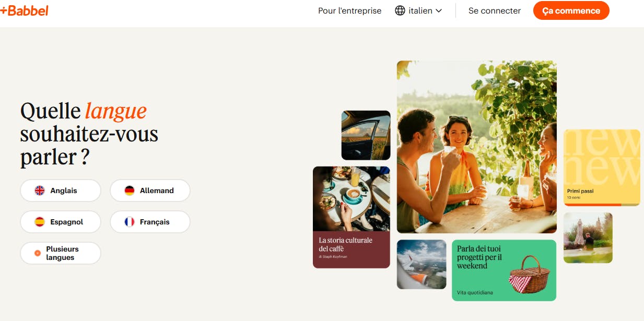The image size is (644, 321).
Task: Expand the italien language chevron
Action: coord(439,11)
